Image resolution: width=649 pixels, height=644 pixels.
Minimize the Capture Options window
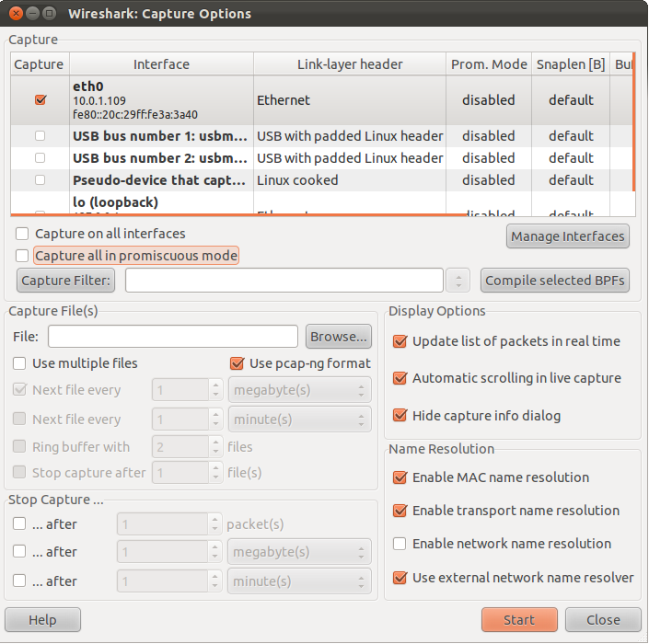click(x=32, y=14)
